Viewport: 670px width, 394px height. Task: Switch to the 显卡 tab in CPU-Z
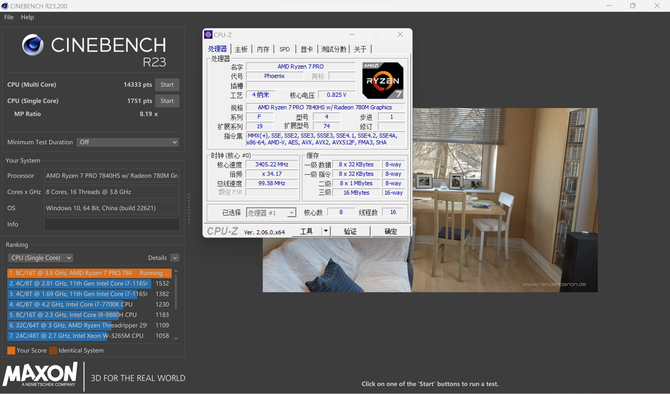point(306,49)
